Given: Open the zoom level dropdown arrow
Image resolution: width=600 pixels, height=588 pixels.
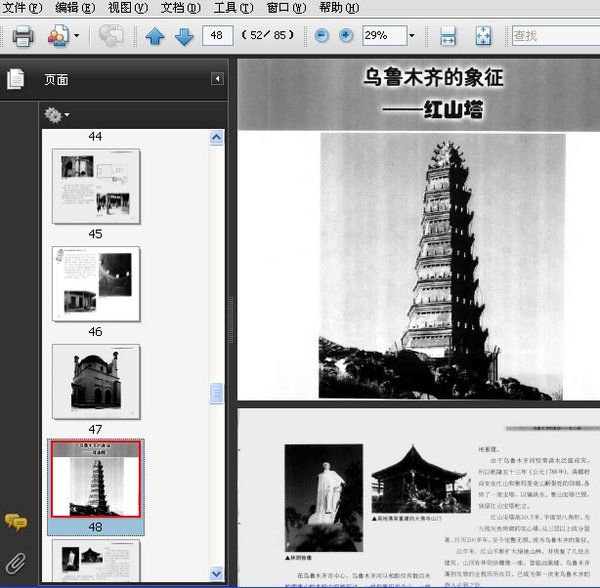Looking at the screenshot, I should tap(412, 36).
